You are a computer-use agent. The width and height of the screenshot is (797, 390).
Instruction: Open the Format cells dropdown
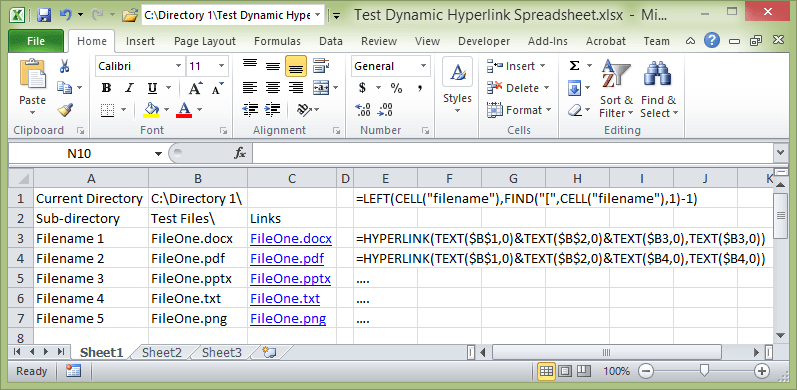pos(548,110)
